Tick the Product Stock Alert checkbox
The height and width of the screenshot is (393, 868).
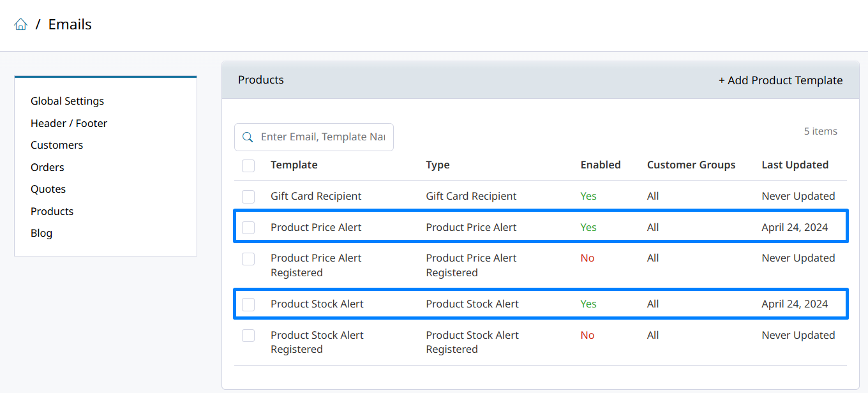tap(248, 304)
